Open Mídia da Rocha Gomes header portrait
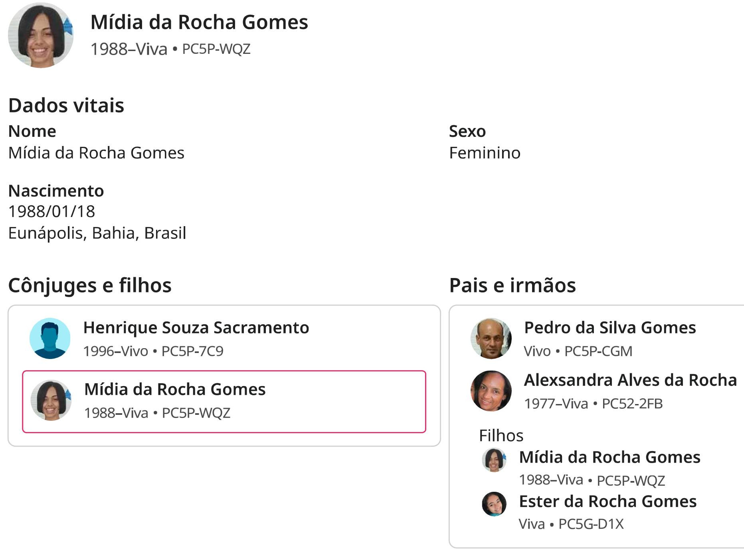Viewport: 744px width, 560px height. pos(41,35)
